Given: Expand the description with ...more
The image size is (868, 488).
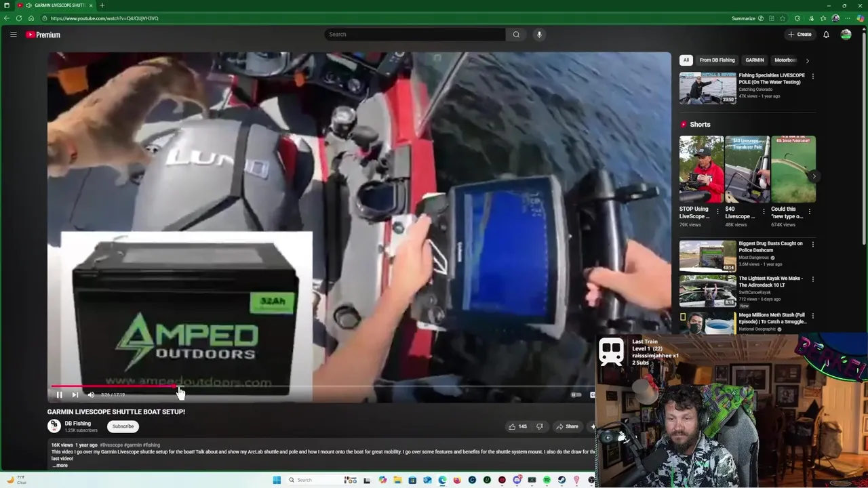Looking at the screenshot, I should [60, 466].
